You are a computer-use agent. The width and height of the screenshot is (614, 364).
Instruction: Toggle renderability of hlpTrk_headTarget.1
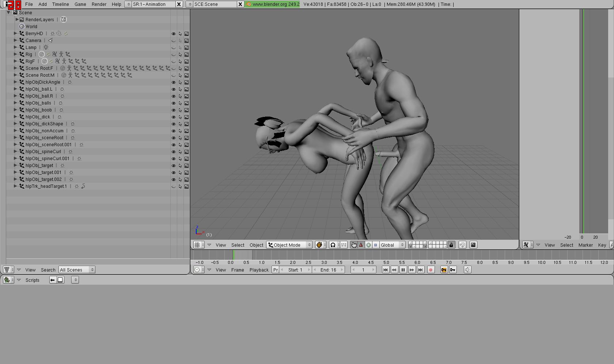[x=186, y=186]
